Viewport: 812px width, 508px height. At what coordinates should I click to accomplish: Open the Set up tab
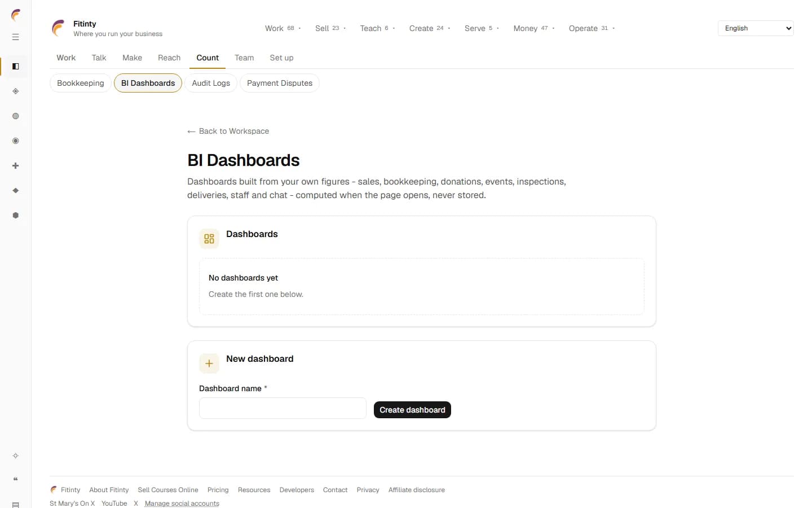pyautogui.click(x=281, y=58)
